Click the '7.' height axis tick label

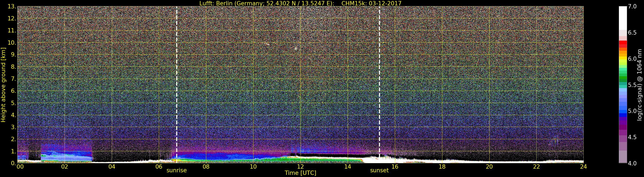click(13, 79)
